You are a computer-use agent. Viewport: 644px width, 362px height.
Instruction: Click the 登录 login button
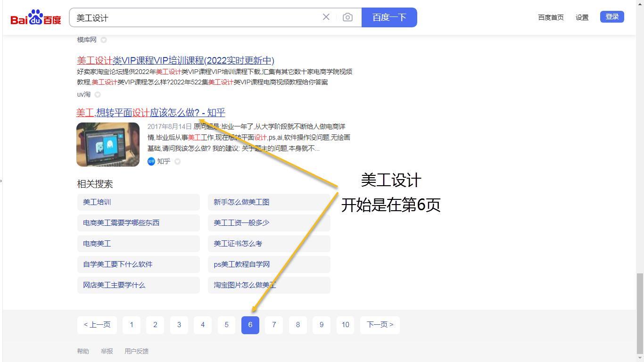[611, 16]
